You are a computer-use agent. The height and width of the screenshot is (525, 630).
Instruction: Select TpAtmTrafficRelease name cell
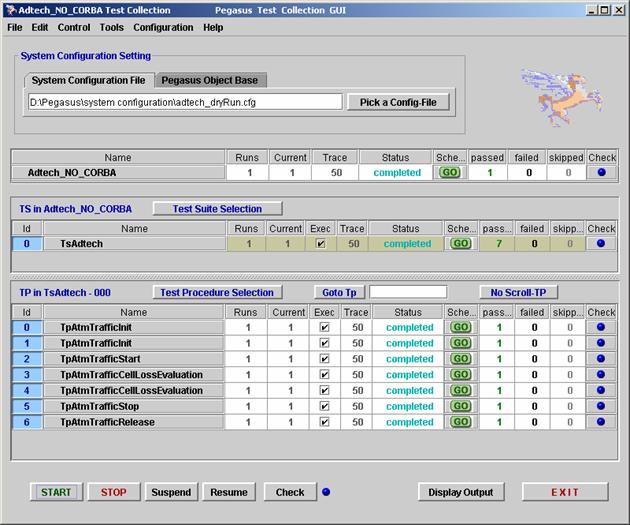(x=134, y=422)
